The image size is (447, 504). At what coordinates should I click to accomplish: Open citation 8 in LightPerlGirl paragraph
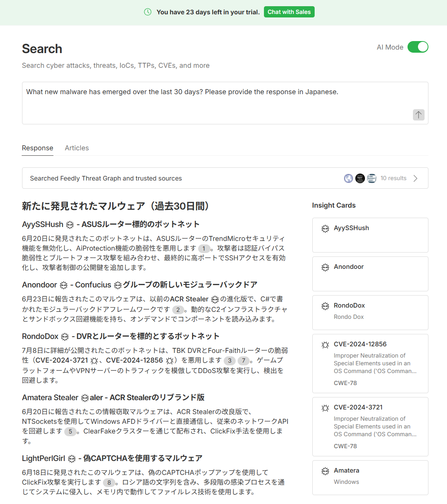109,483
